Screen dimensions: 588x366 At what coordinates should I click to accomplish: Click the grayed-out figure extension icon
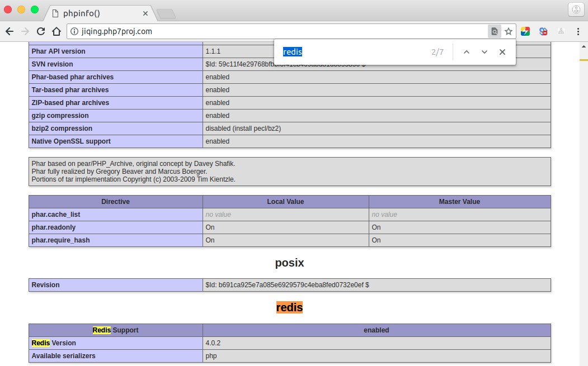[561, 31]
